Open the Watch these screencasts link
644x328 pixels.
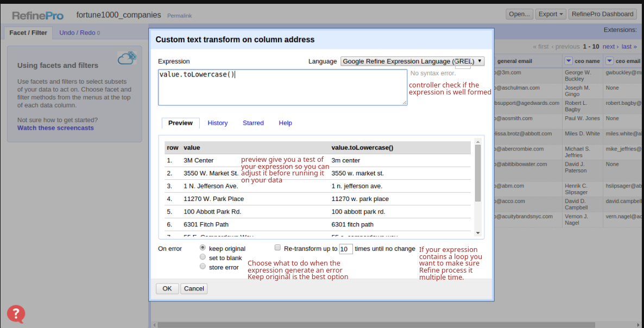tap(55, 128)
